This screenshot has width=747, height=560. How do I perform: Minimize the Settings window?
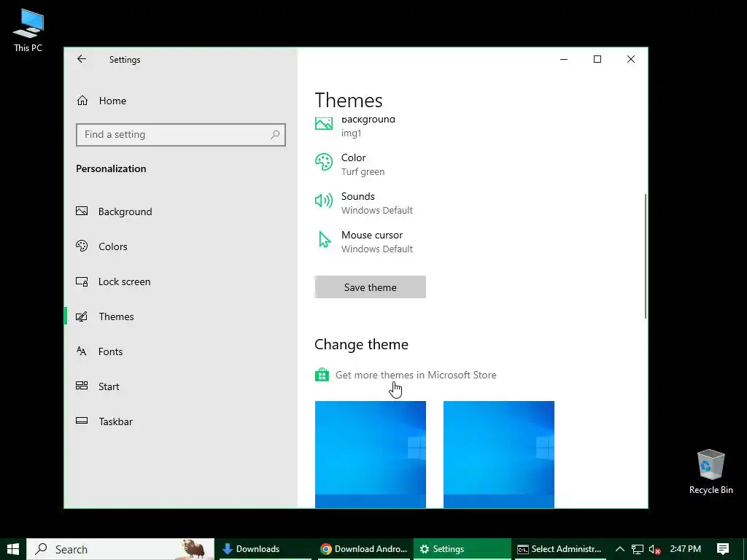pyautogui.click(x=564, y=59)
